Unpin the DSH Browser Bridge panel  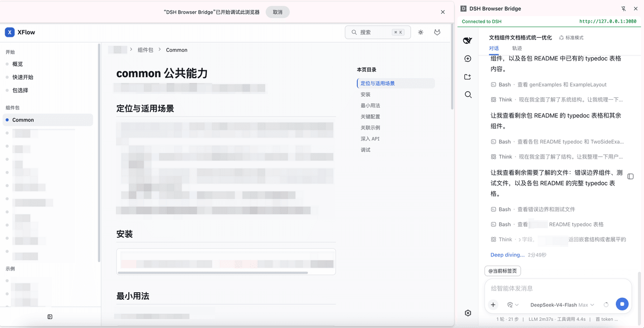tap(623, 9)
